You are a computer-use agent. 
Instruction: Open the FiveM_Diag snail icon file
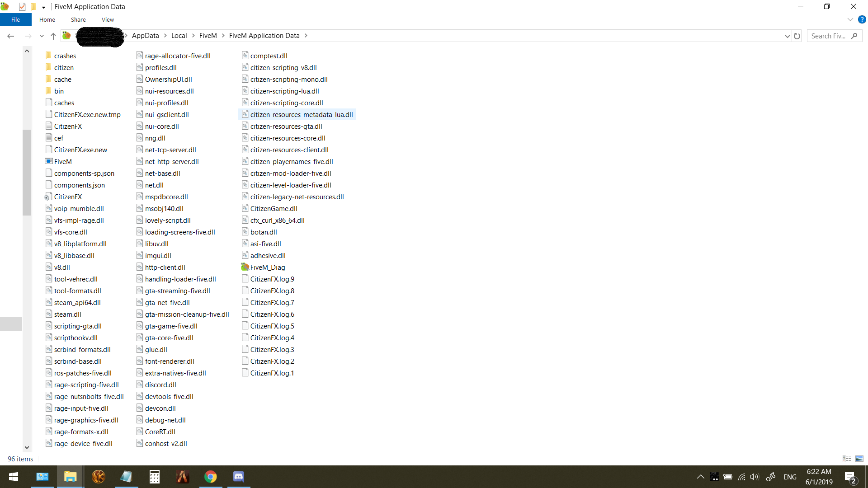(x=245, y=267)
